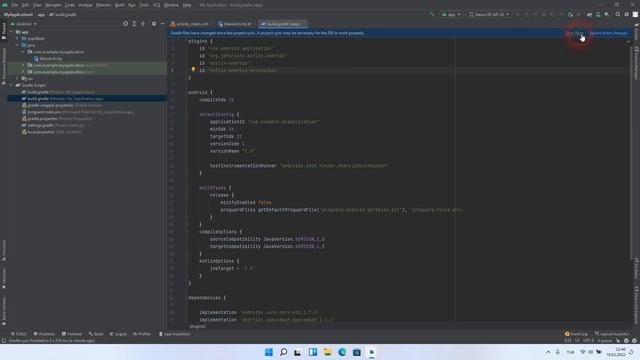Open the Edit menu

(25, 5)
